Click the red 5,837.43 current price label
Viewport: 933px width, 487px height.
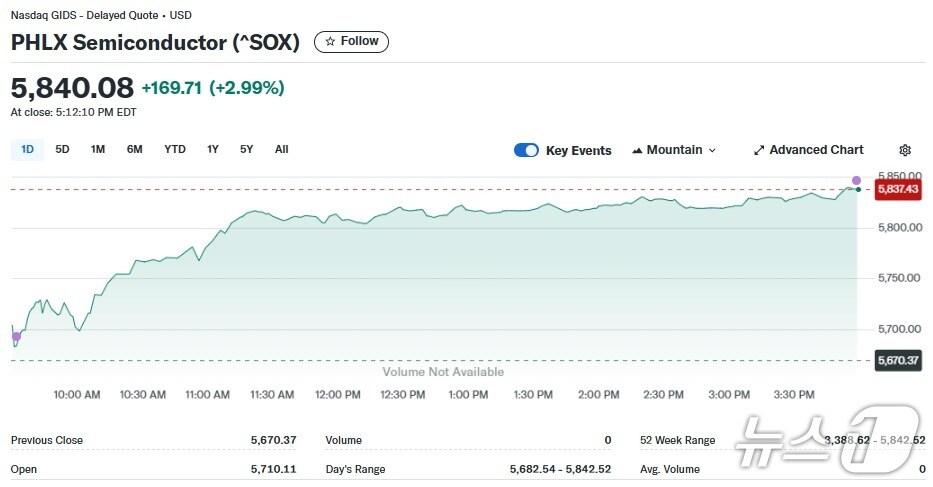898,189
